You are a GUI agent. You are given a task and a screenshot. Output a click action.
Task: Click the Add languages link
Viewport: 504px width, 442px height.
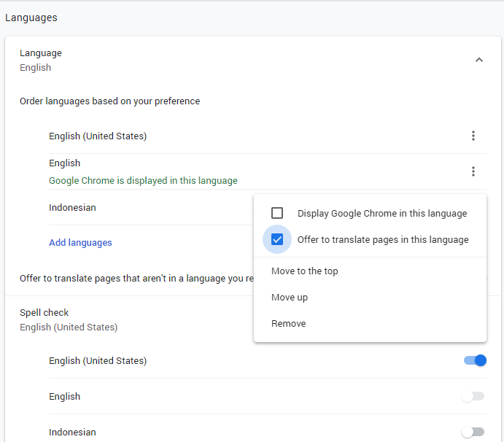80,242
